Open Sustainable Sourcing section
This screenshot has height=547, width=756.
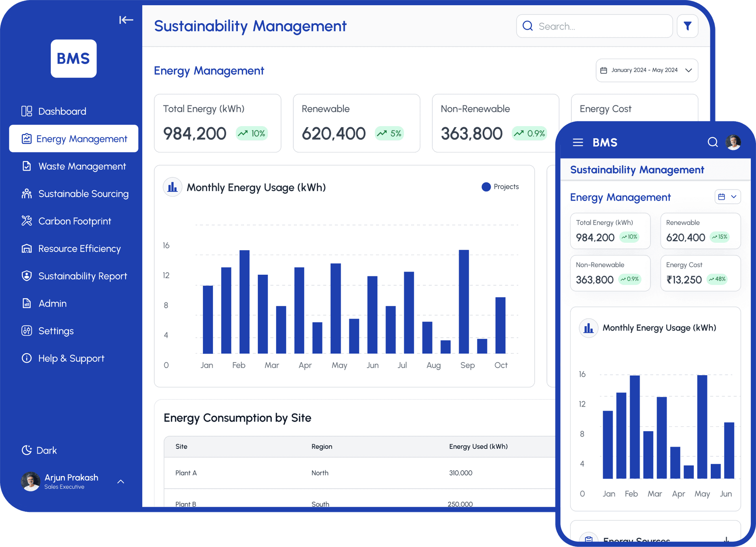83,193
